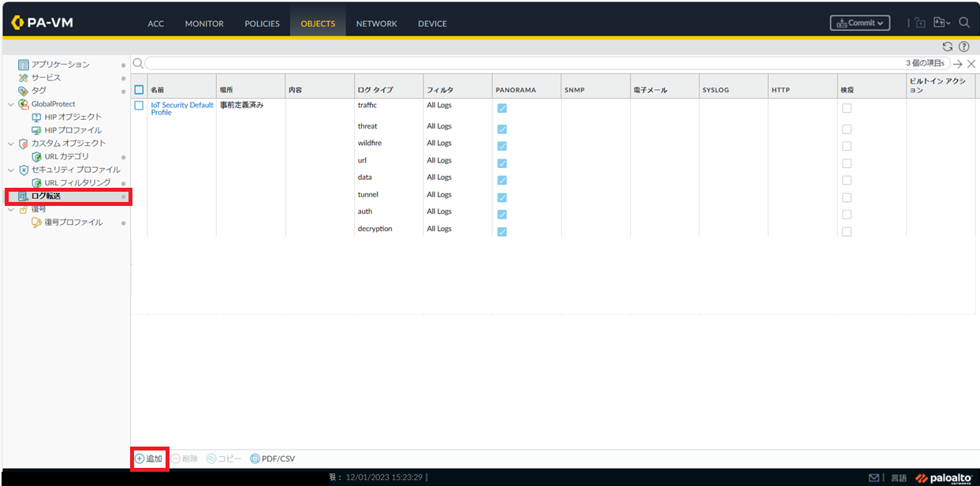Switch to the NETWORK tab
The width and height of the screenshot is (980, 486).
(x=376, y=24)
